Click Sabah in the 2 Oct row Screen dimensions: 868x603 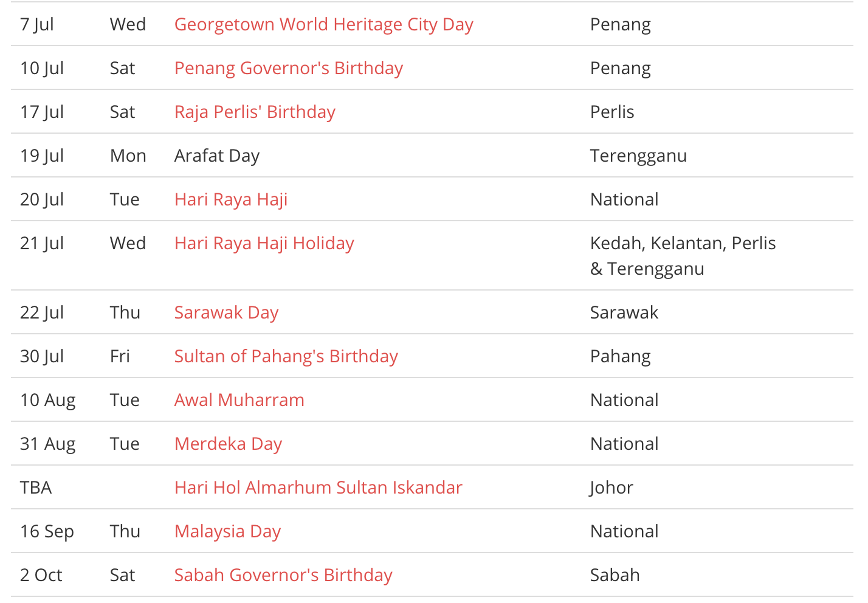(x=615, y=575)
